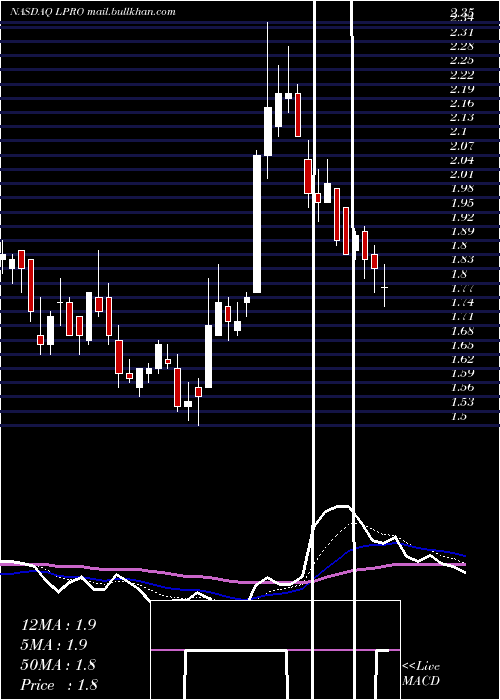This screenshot has width=500, height=700.
Task: Select the 1.59 price axis label
Action: coord(462,373)
